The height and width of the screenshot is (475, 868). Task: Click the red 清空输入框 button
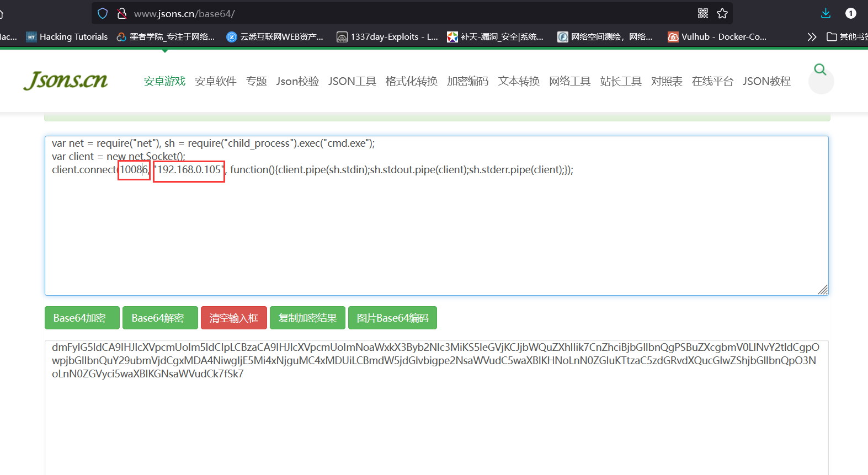point(234,318)
